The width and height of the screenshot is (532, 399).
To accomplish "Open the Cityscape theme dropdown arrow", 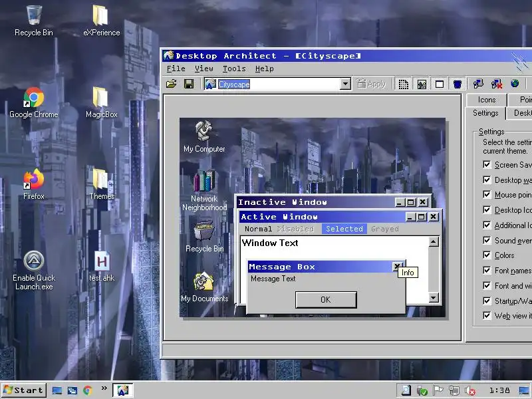I will coord(345,84).
